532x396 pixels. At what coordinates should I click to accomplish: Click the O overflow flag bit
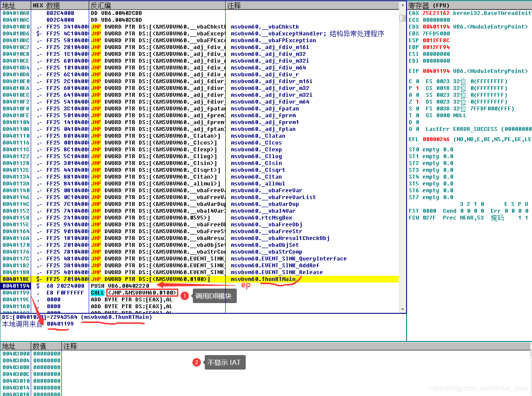coord(417,129)
